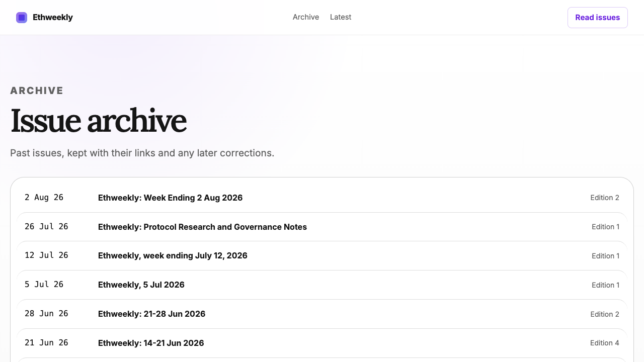Go to the Archive nav item
The height and width of the screenshot is (362, 644).
tap(306, 17)
